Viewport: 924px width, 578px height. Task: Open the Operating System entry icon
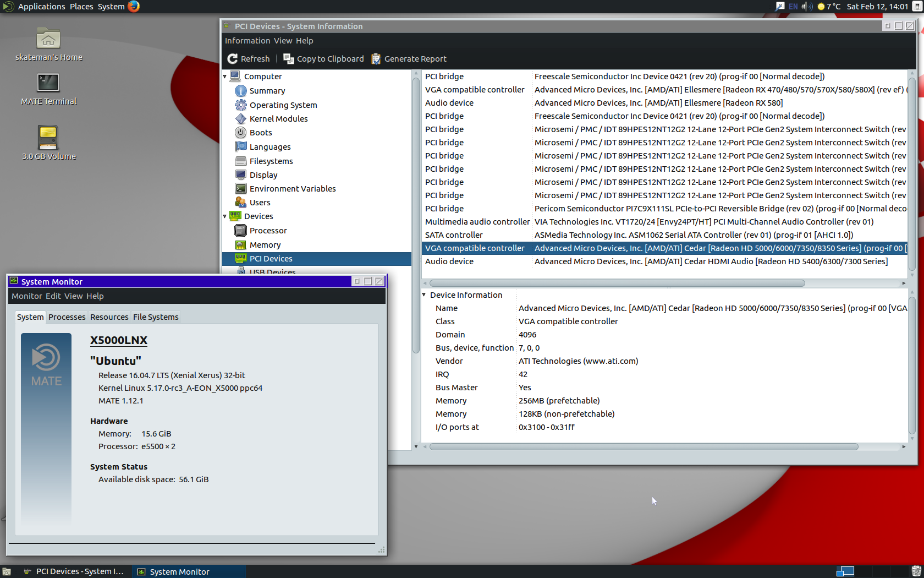coord(240,105)
